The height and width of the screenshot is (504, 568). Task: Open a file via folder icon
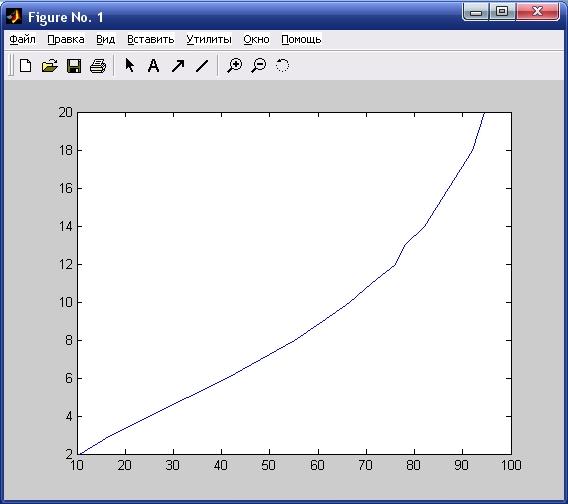(50, 66)
